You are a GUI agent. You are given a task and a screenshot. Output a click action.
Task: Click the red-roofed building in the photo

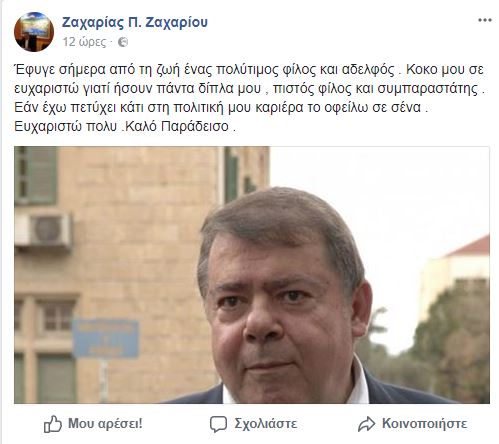coord(458,267)
